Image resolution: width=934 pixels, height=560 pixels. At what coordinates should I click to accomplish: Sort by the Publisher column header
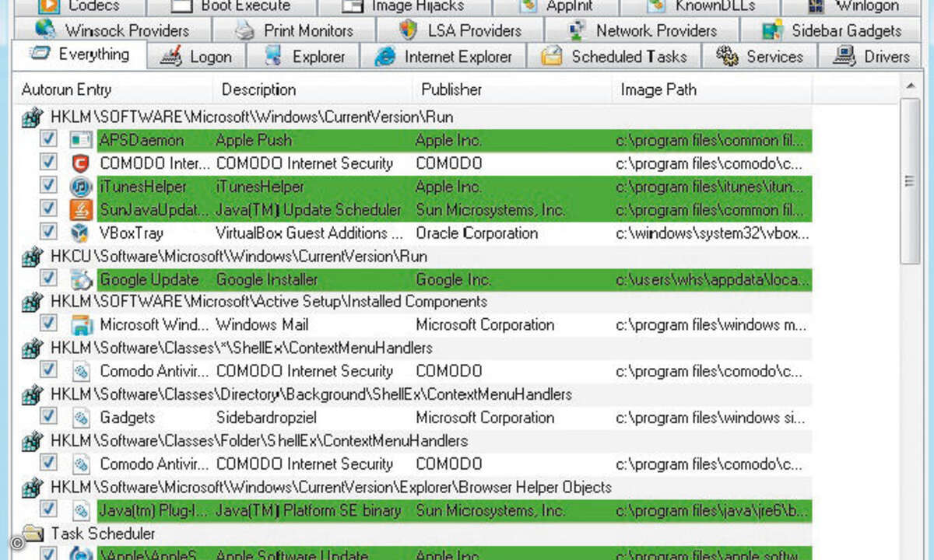pyautogui.click(x=512, y=90)
